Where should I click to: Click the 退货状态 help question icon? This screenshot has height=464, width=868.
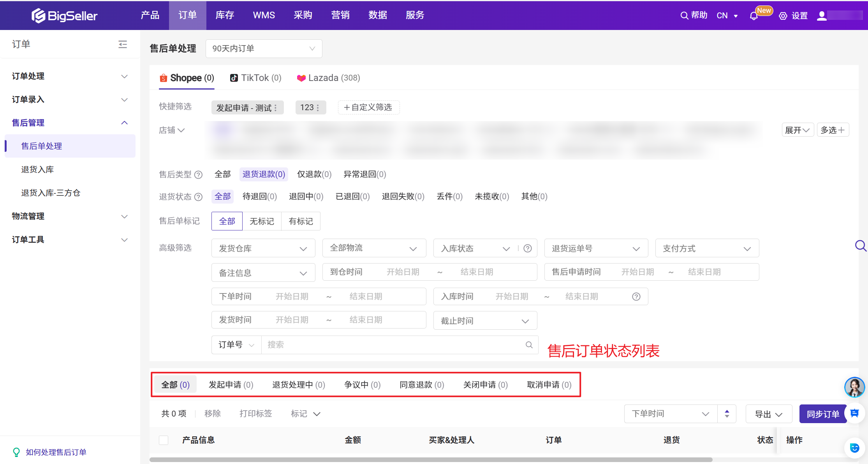coord(198,197)
